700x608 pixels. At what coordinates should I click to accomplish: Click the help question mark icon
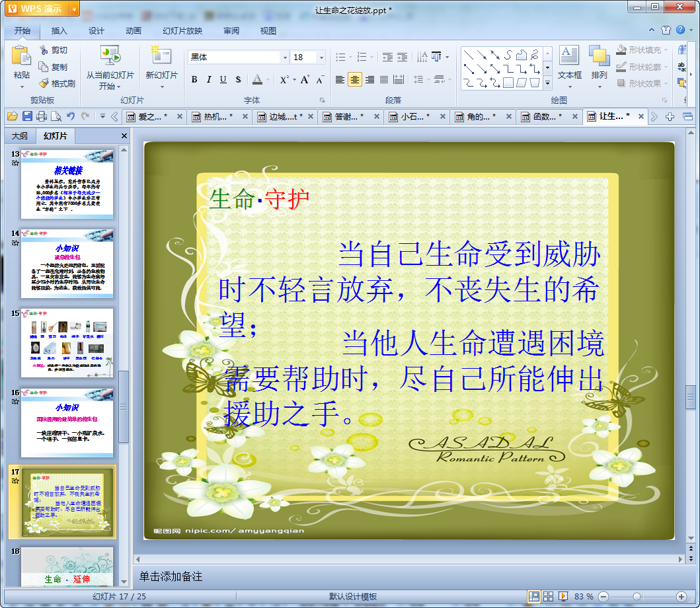point(680,30)
